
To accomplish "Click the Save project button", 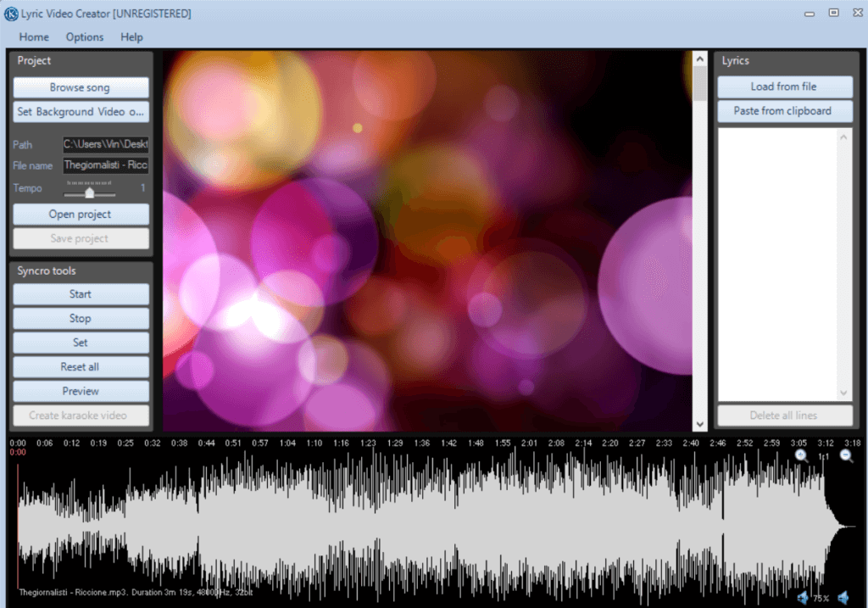I will (81, 238).
